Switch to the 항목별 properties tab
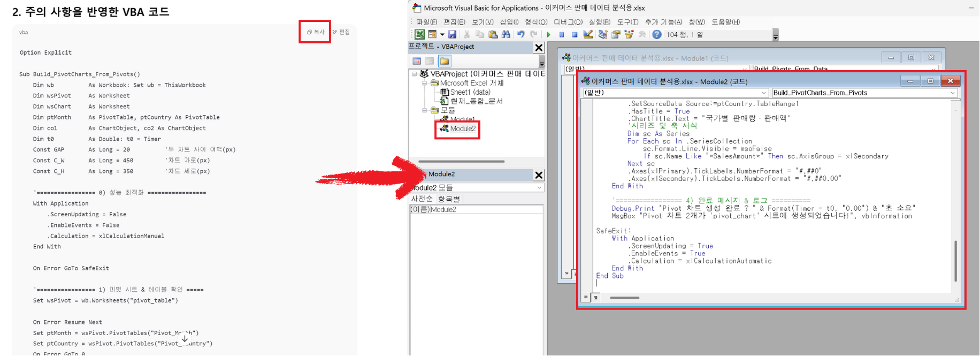 449,199
